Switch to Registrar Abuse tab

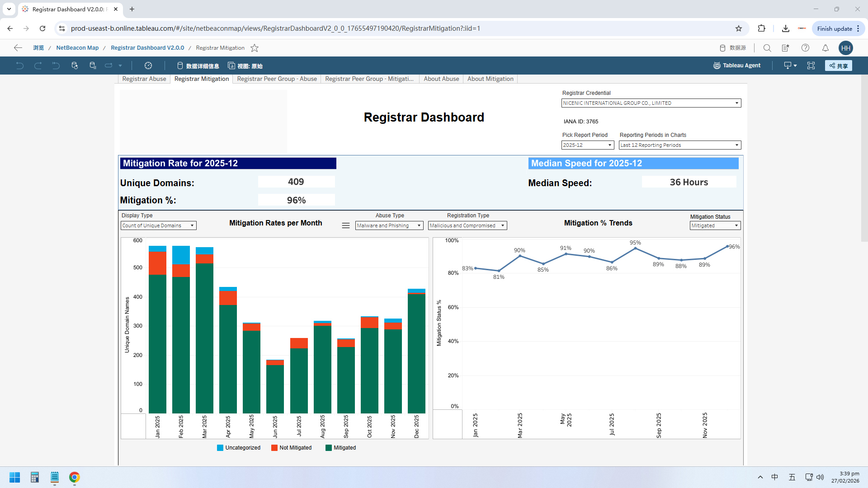tap(144, 79)
